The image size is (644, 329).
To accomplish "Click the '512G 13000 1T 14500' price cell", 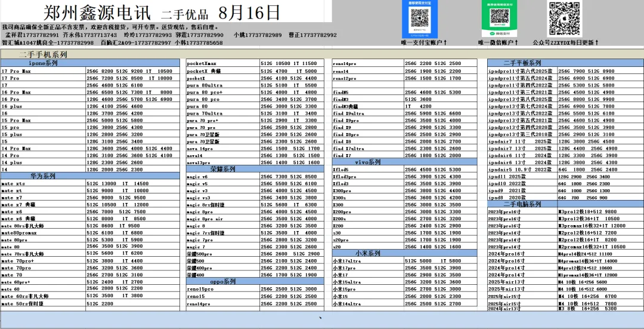I will [x=132, y=183].
